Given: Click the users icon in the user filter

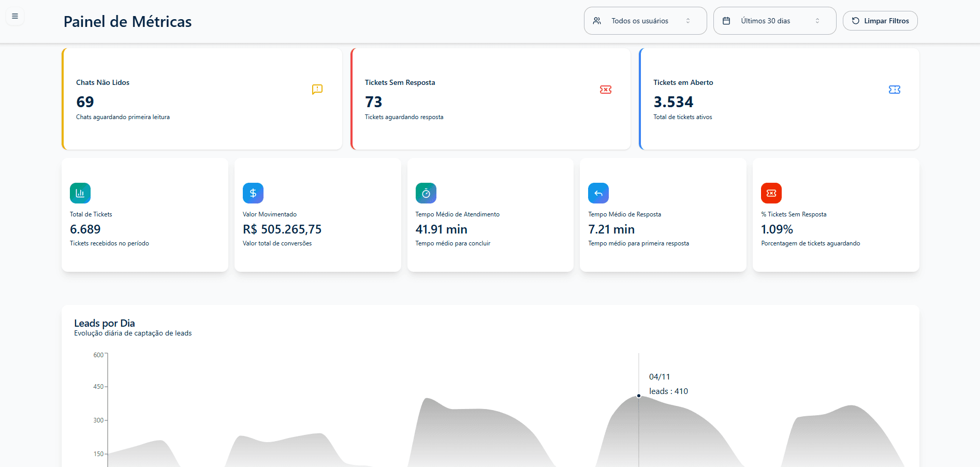Looking at the screenshot, I should pos(597,21).
